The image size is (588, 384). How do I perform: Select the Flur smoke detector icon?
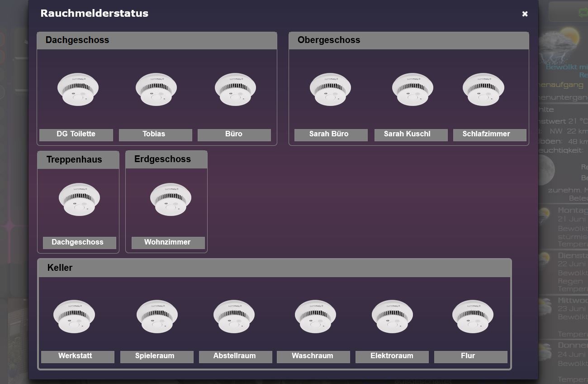473,316
